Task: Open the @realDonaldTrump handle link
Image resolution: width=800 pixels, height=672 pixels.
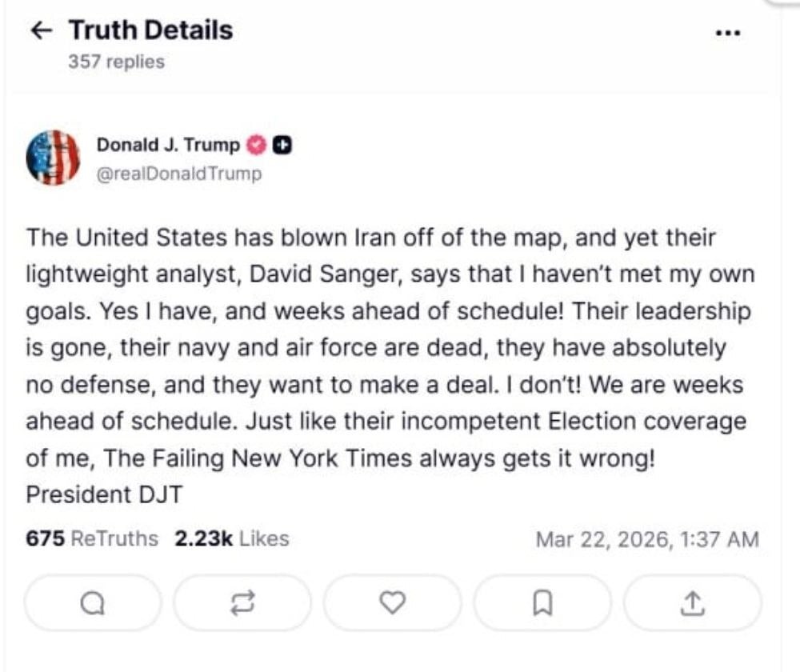Action: (x=178, y=174)
